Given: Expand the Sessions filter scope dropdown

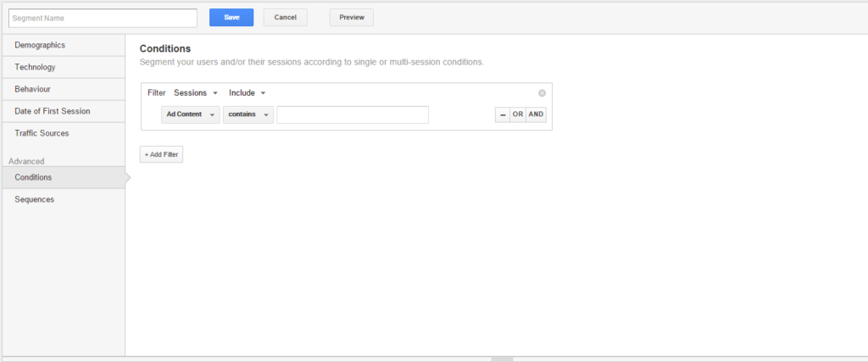Looking at the screenshot, I should tap(196, 93).
